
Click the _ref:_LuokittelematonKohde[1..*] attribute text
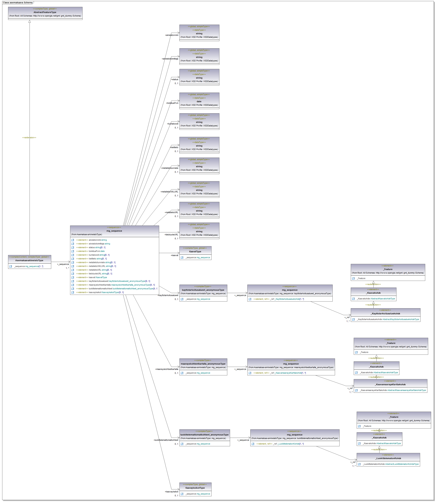click(x=288, y=444)
